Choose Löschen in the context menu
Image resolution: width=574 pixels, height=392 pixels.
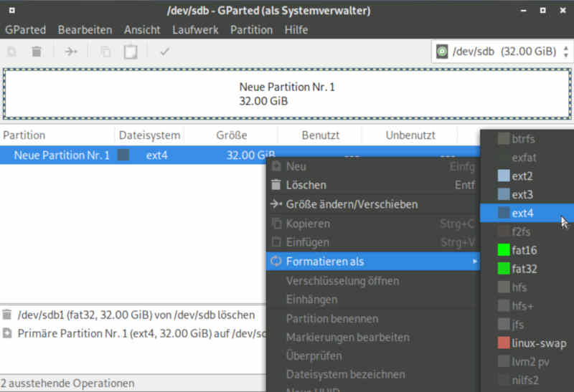pos(372,185)
